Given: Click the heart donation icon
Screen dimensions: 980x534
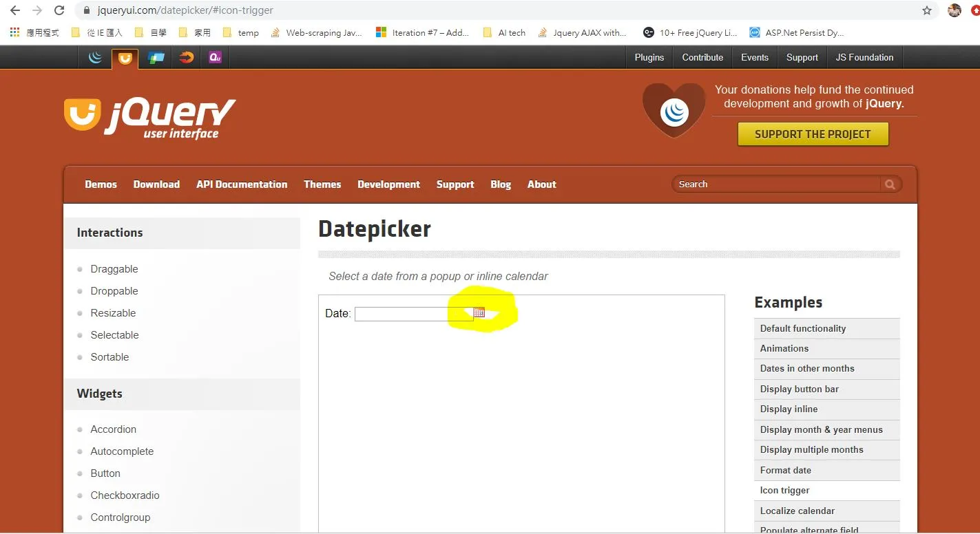Looking at the screenshot, I should [674, 110].
